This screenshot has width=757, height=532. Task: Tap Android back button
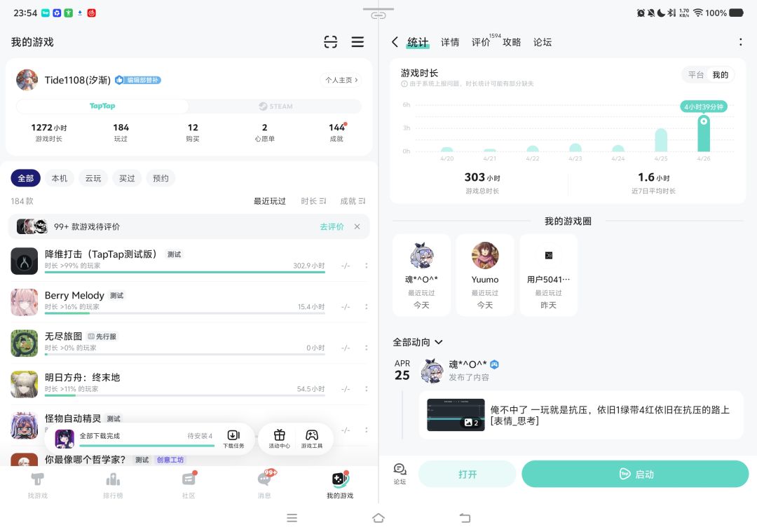(465, 518)
